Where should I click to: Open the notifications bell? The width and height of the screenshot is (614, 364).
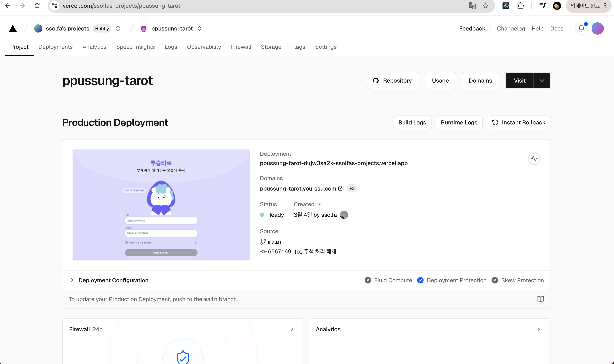tap(581, 28)
